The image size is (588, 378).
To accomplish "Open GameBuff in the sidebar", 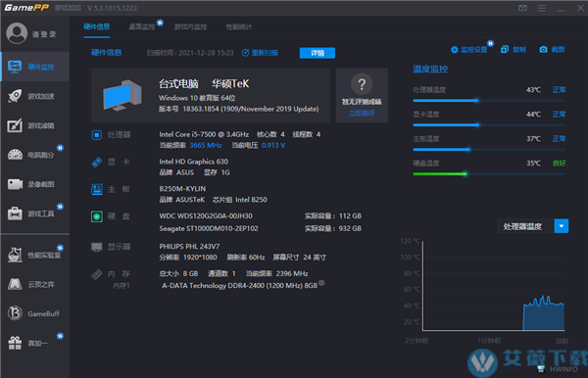I will click(35, 313).
